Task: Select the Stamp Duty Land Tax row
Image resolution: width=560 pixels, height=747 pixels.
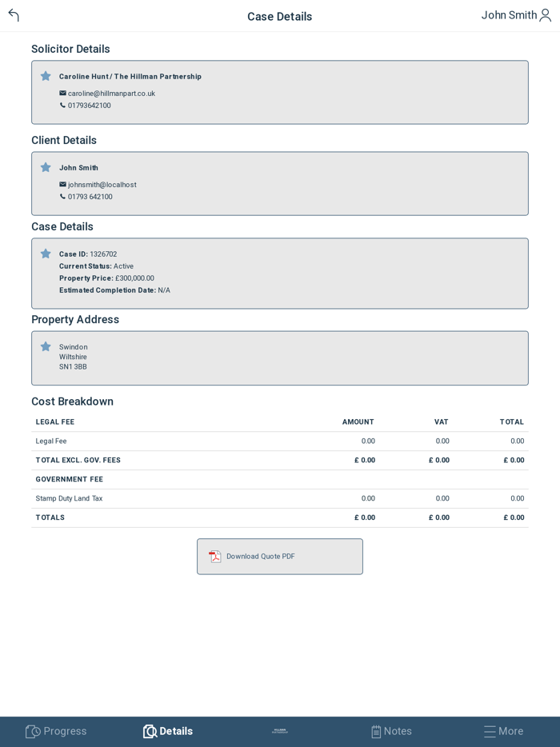Action: point(279,498)
